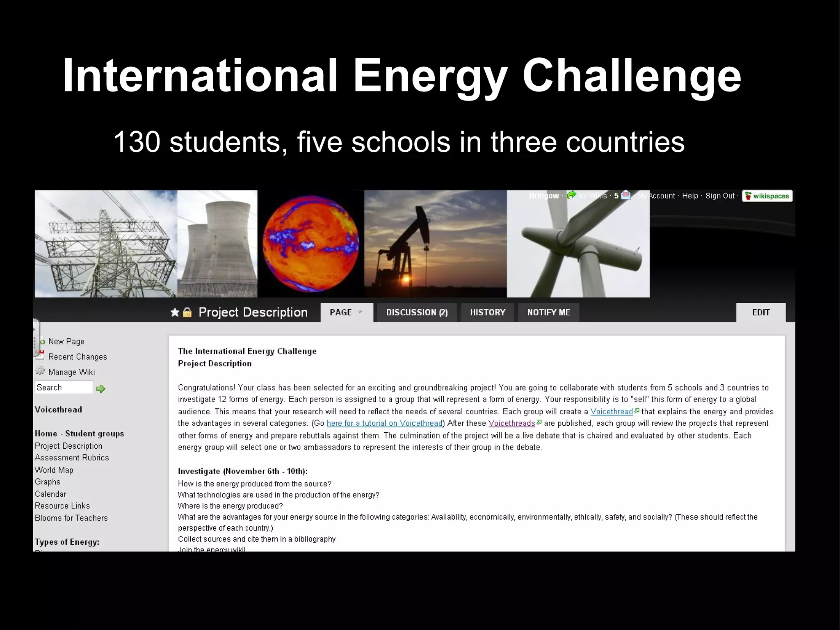Viewport: 840px width, 630px height.
Task: Open 'here for a tutorial on Voicethread' link
Action: coord(385,423)
